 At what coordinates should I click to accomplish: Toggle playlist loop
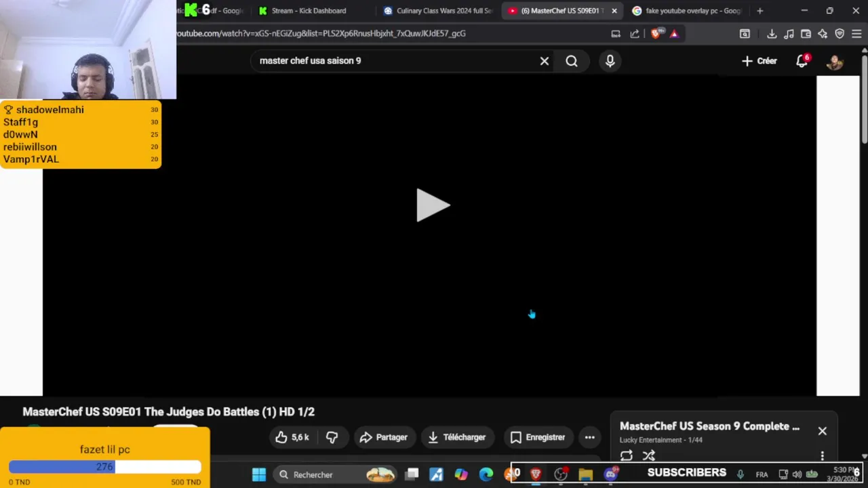coord(627,455)
